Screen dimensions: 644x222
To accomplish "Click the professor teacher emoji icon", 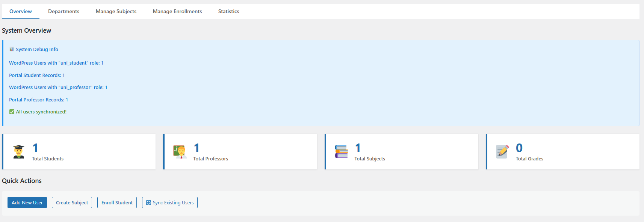I will point(180,152).
